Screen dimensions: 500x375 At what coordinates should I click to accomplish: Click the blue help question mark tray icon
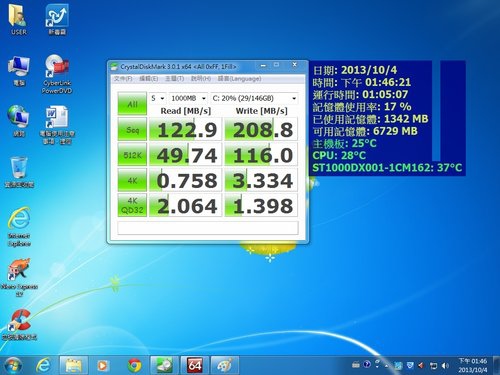coord(367,364)
